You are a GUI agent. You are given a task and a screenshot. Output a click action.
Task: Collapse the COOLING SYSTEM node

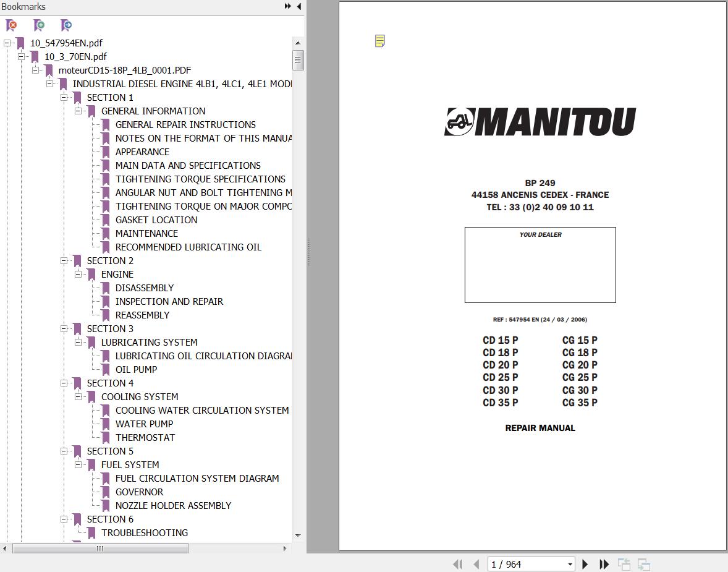click(78, 396)
